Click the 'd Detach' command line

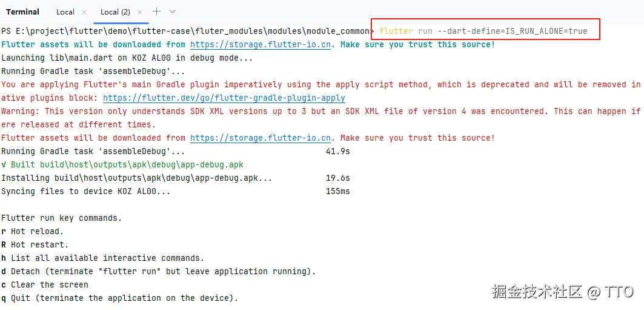[159, 272]
